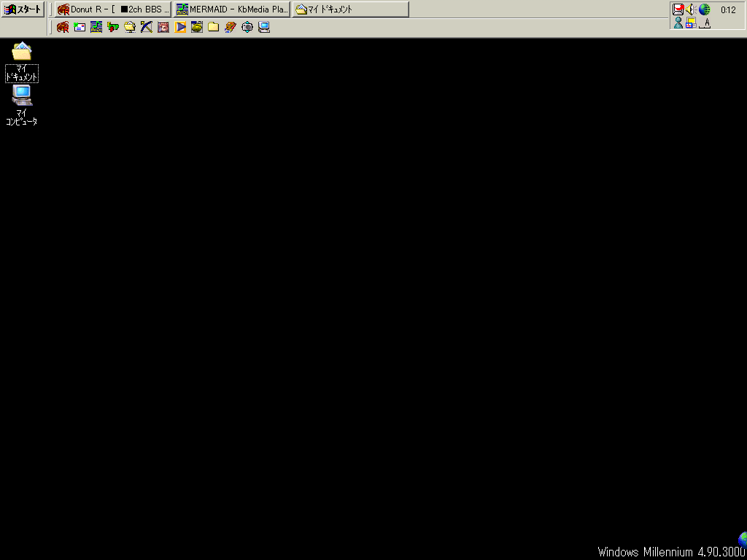Switch to MERMAID KbMedia Player window

(x=232, y=9)
